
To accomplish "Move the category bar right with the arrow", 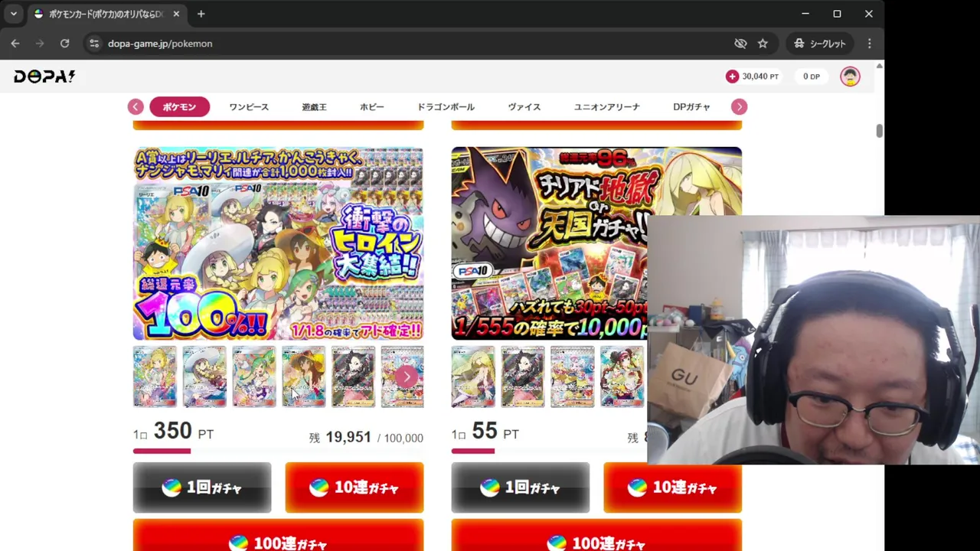I will coord(739,107).
